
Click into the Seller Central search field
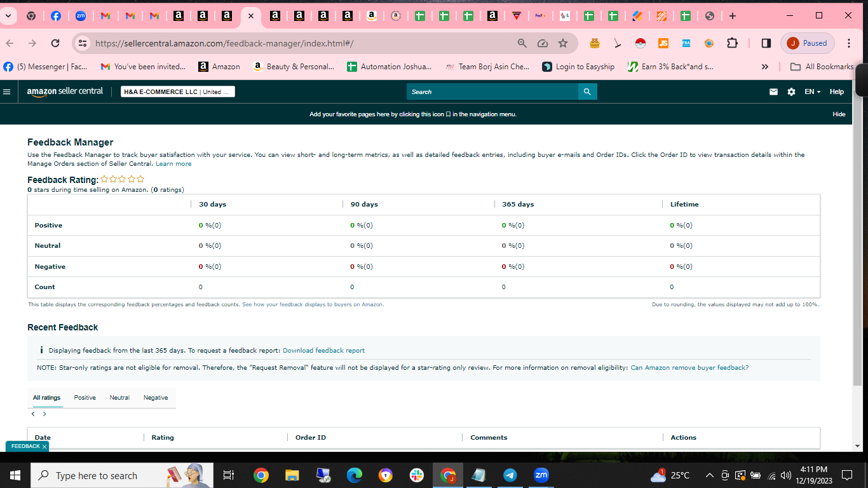[492, 91]
